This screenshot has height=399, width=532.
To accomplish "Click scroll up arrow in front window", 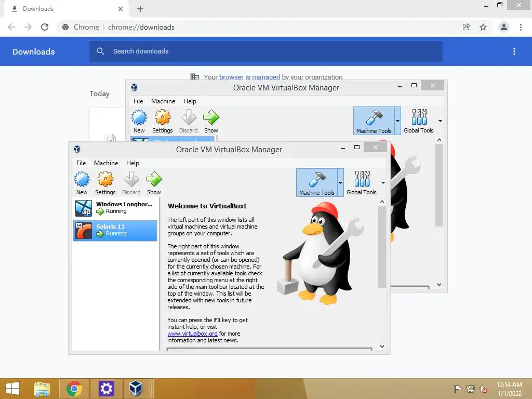I will coord(382,202).
